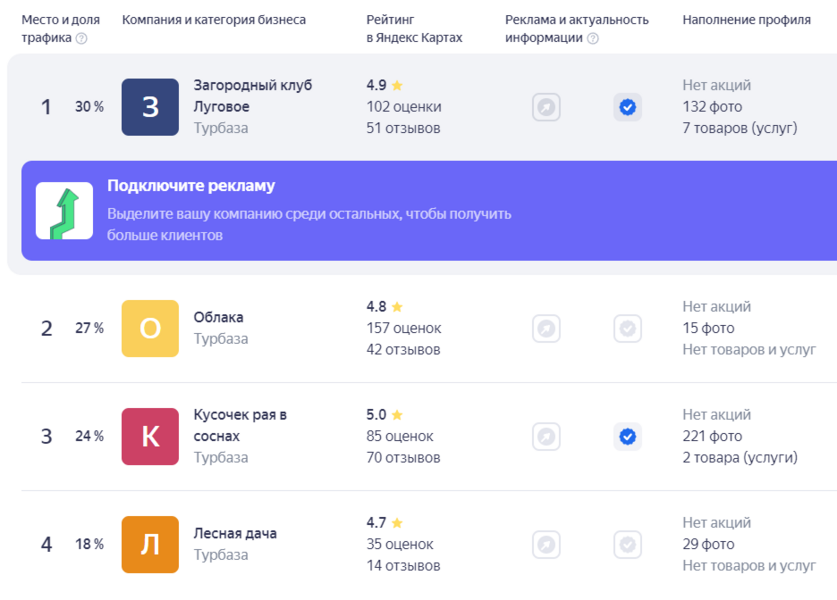Click the 4.8 star rating of Облака
The image size is (837, 600).
(384, 306)
